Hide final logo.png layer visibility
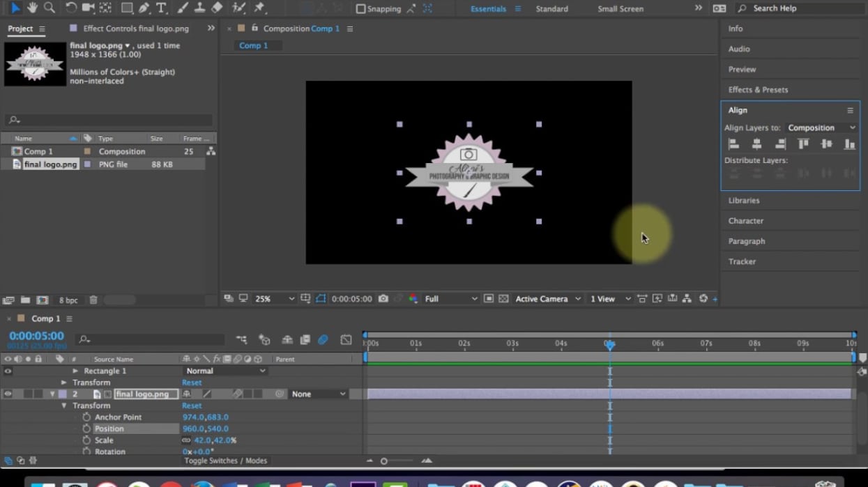868x487 pixels. click(x=8, y=394)
